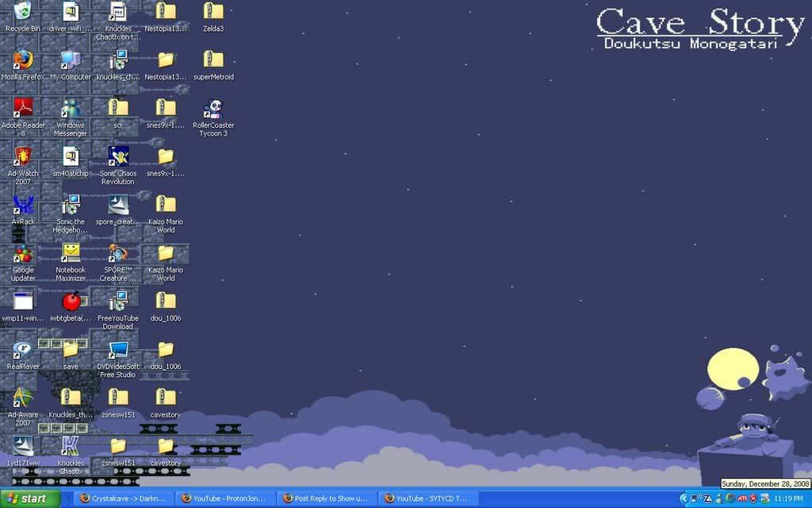Open the ATI tray icon
Screen dimensions: 812x508
click(x=742, y=498)
